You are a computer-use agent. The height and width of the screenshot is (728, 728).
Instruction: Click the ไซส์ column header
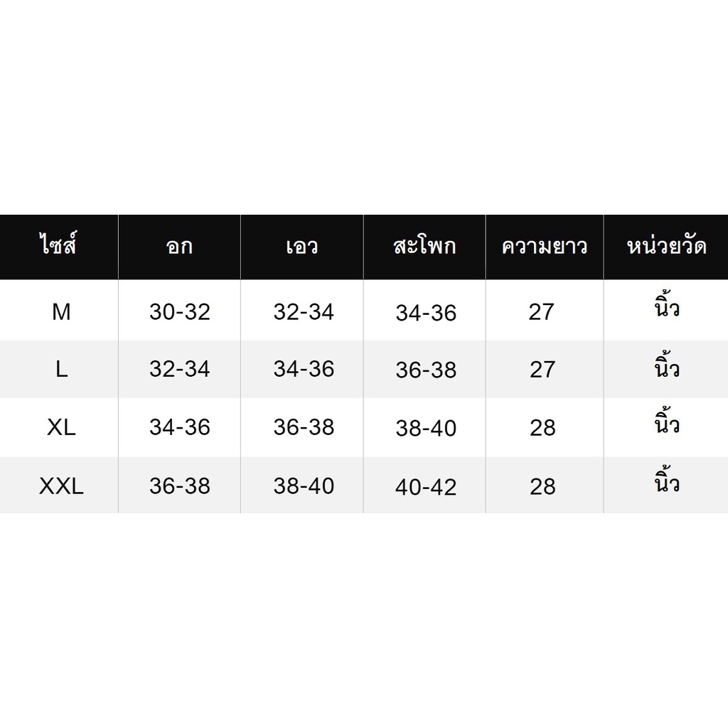58,245
